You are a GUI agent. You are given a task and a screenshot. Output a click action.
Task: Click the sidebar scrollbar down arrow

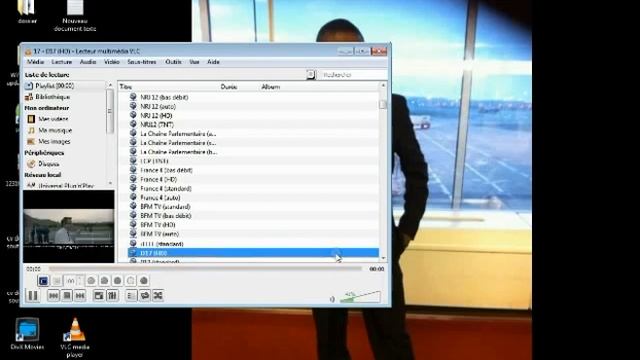(110, 183)
